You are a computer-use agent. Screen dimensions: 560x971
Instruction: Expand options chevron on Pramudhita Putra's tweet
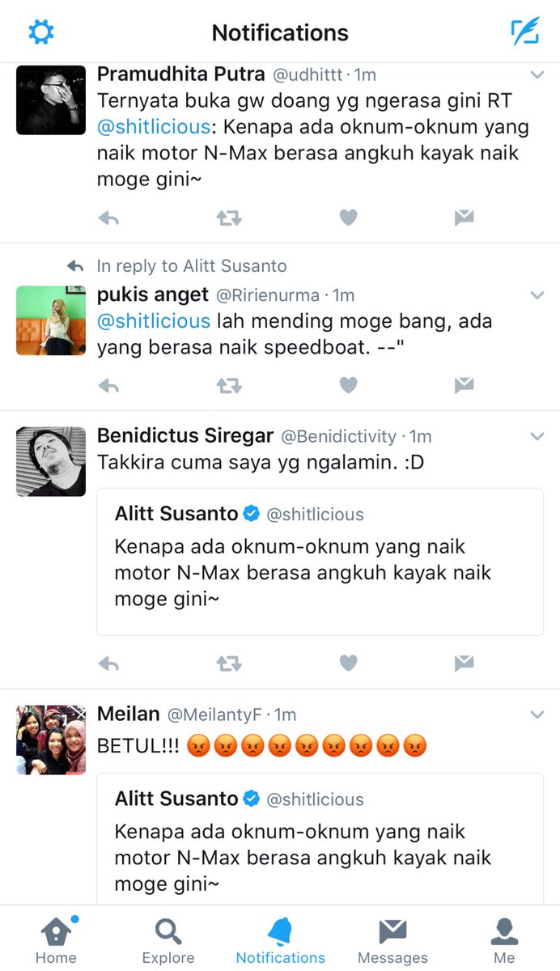click(537, 75)
